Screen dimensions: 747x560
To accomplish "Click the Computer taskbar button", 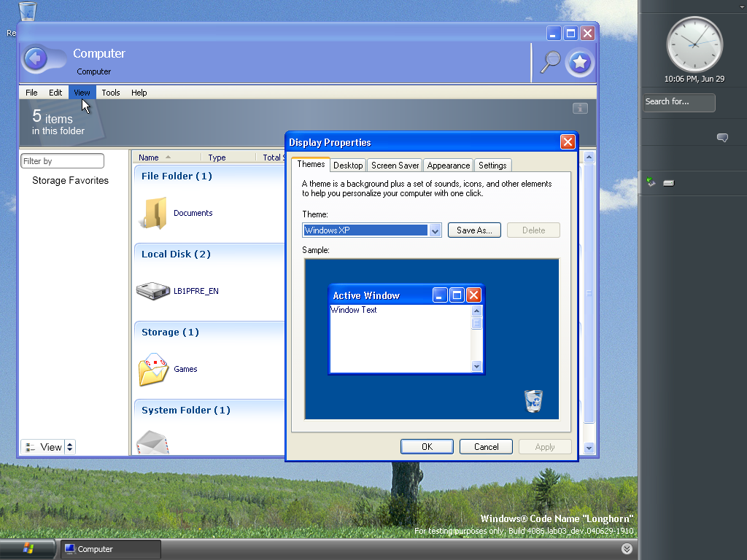I will [111, 549].
